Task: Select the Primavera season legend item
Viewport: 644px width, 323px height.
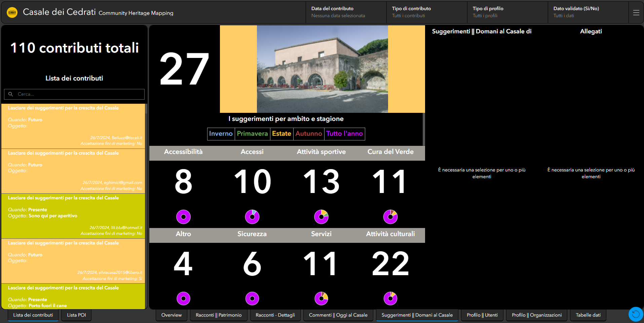Action: click(252, 134)
